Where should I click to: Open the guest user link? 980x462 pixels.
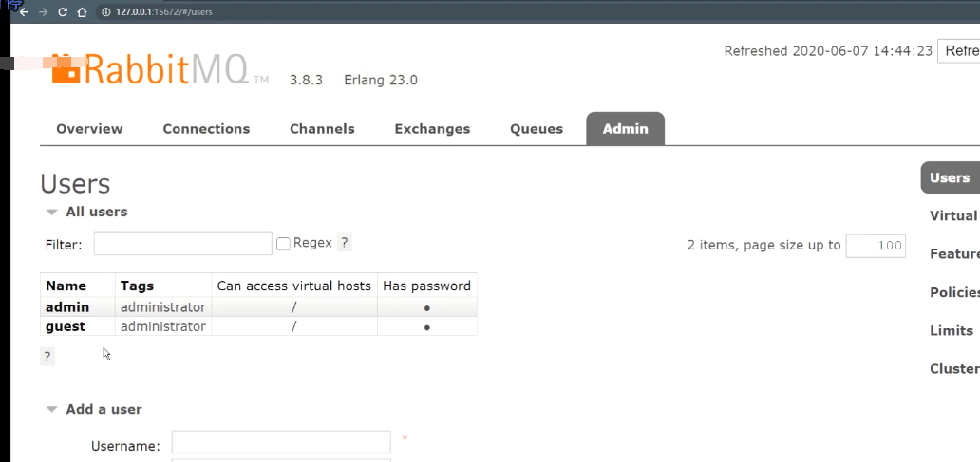coord(66,326)
